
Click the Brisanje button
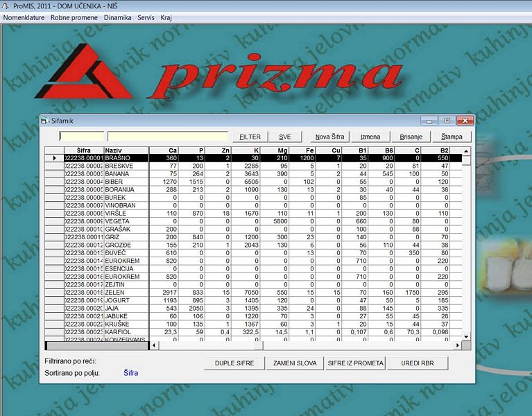411,137
